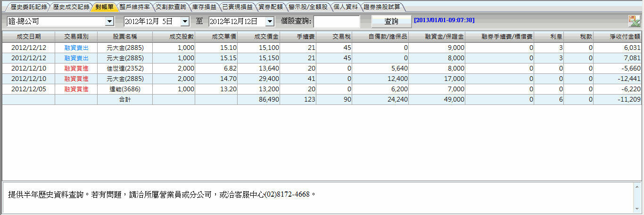Click the 淨收付金額 column header

[617, 36]
